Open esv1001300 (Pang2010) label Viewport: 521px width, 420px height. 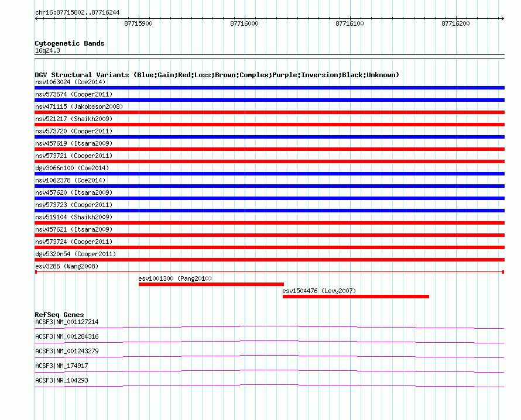click(175, 278)
